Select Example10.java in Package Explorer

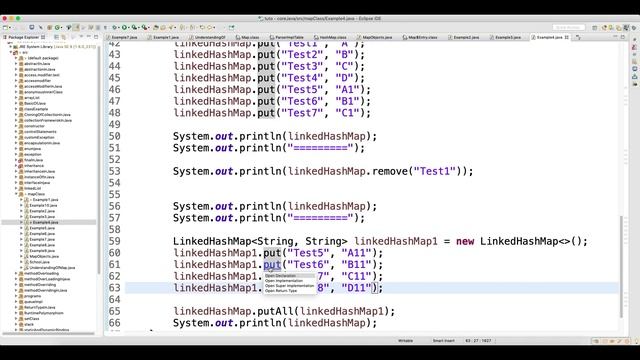pos(43,205)
